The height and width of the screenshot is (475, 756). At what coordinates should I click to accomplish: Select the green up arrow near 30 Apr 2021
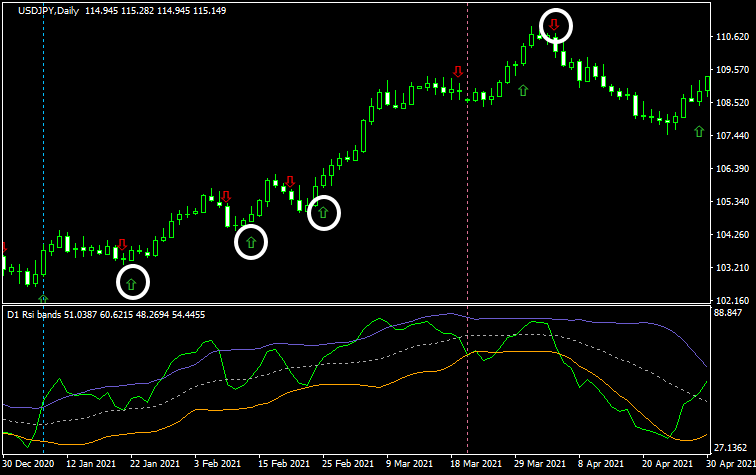click(699, 131)
